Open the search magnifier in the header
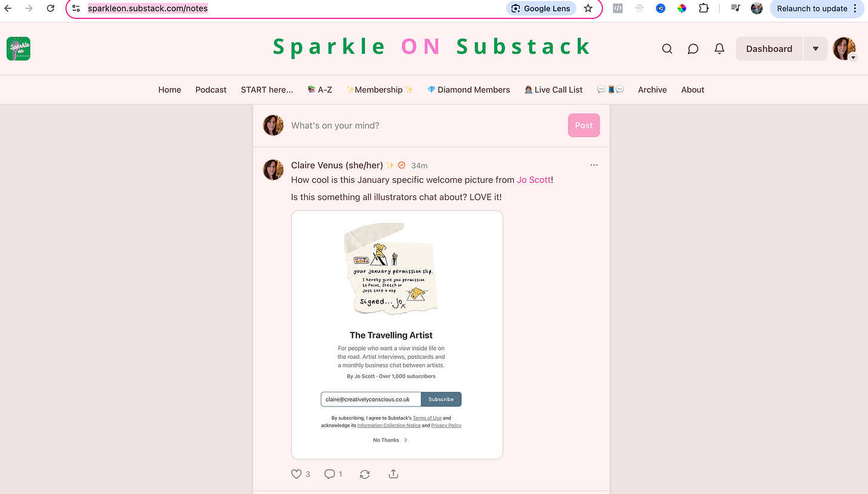The height and width of the screenshot is (494, 868). (667, 49)
